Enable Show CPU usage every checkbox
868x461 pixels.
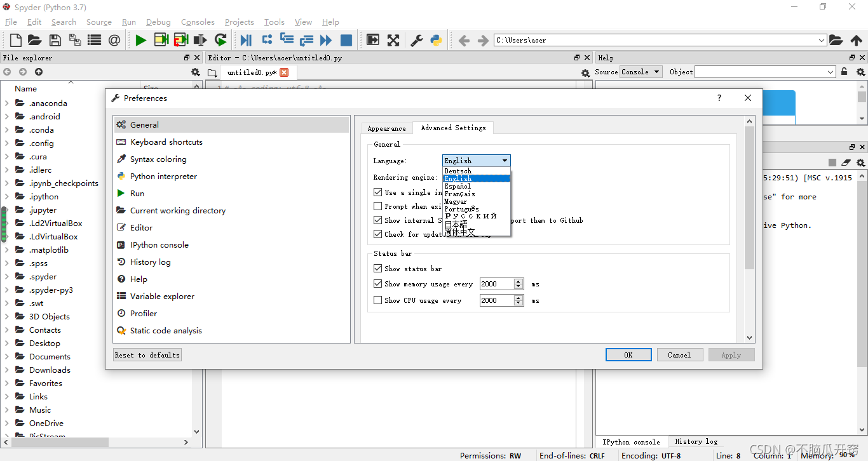pos(378,300)
